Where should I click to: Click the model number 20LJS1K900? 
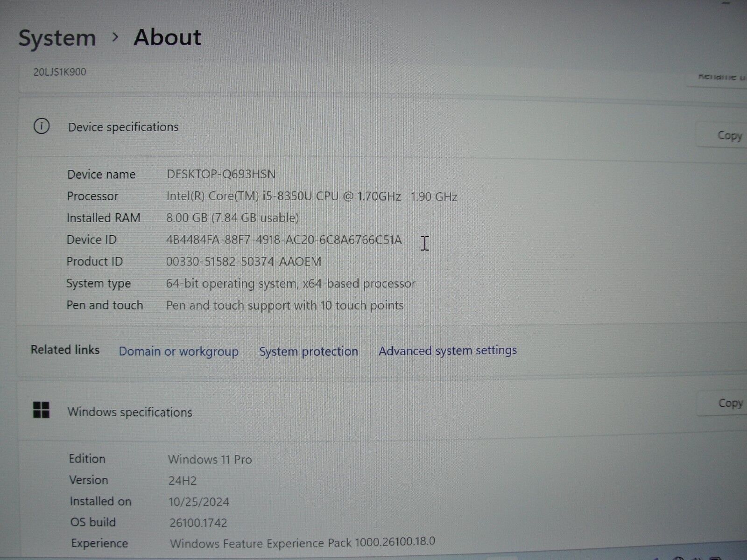tap(60, 72)
